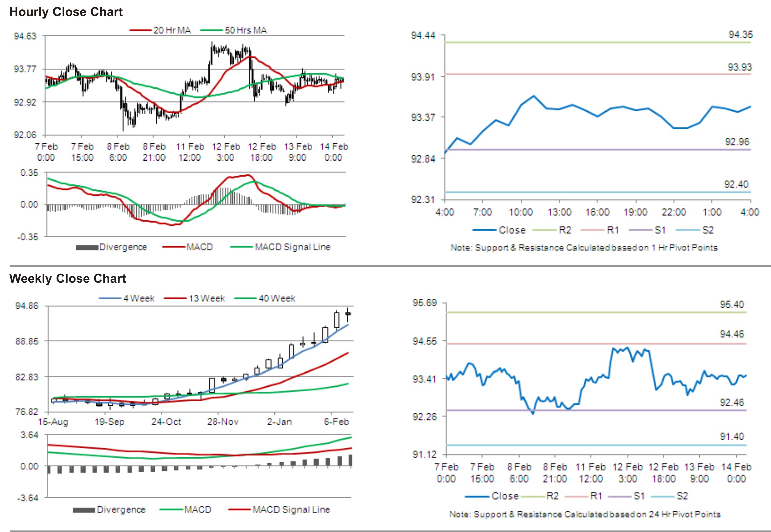771x532 pixels.
Task: Click the 4 Week legend entry
Action: pyautogui.click(x=127, y=298)
